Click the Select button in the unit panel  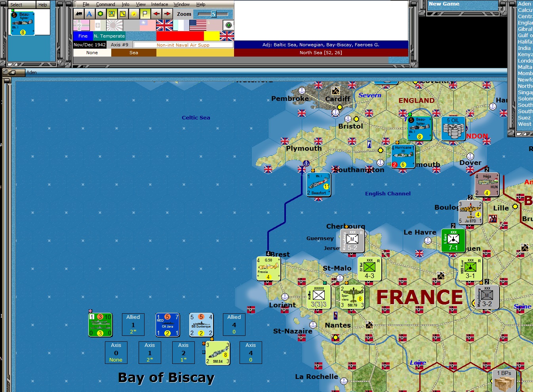point(21,5)
